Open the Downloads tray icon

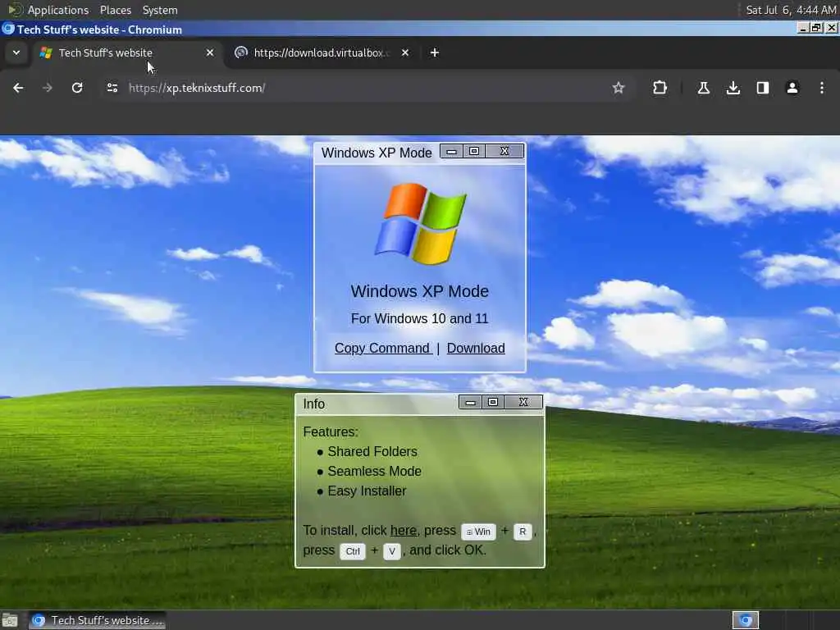(733, 88)
